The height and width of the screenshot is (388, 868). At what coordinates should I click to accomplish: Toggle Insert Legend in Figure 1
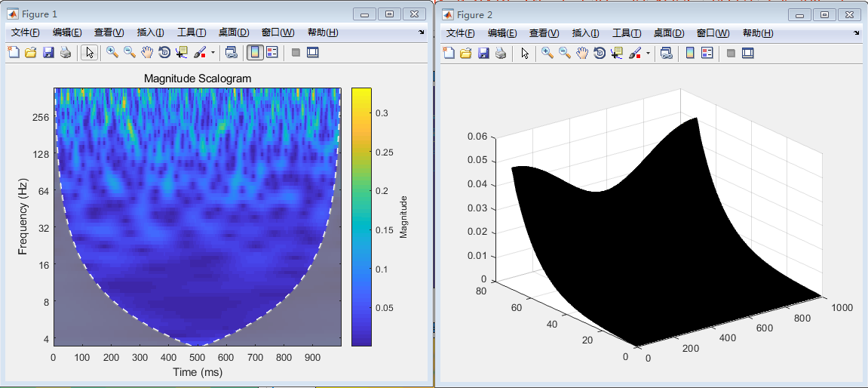272,53
